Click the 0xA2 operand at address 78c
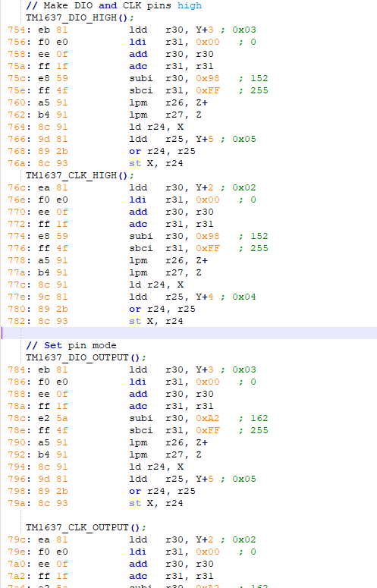This screenshot has width=377, height=588. point(208,418)
